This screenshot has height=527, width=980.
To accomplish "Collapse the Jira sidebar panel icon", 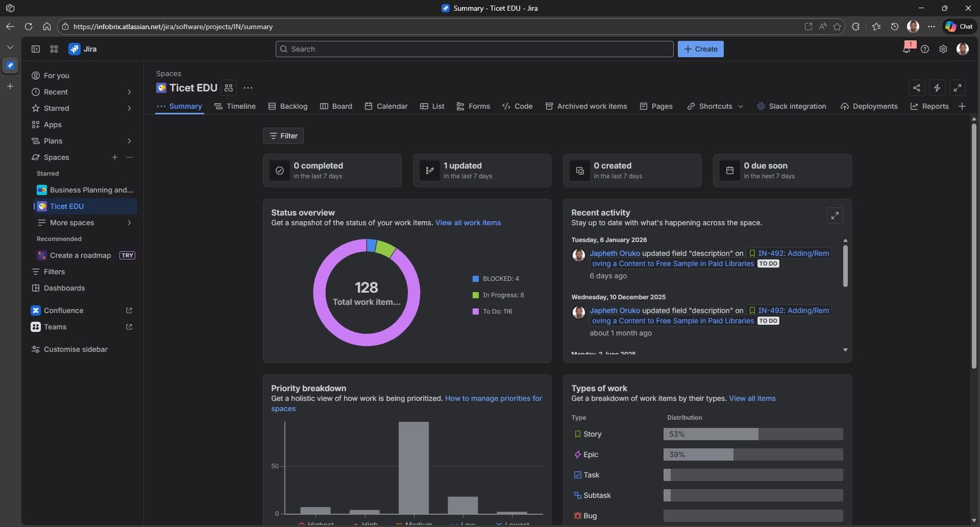I will 36,49.
